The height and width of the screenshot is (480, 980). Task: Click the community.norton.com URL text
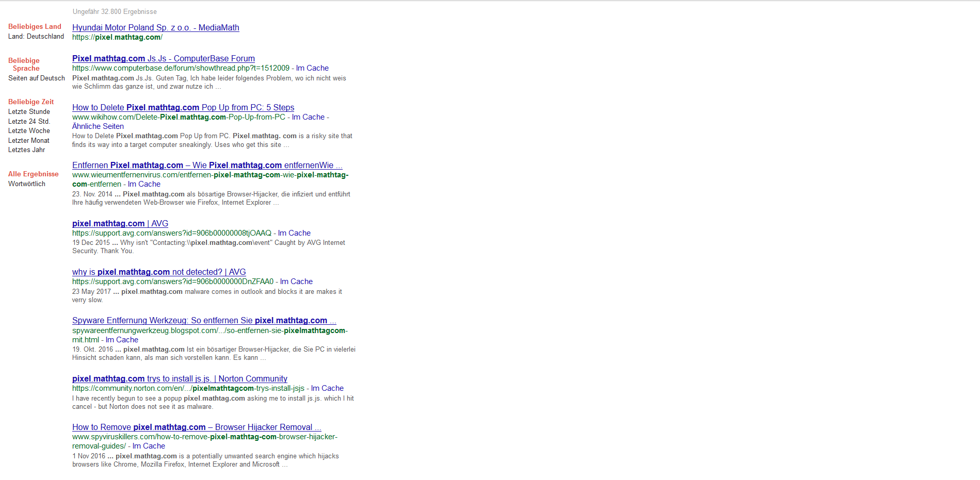[188, 388]
